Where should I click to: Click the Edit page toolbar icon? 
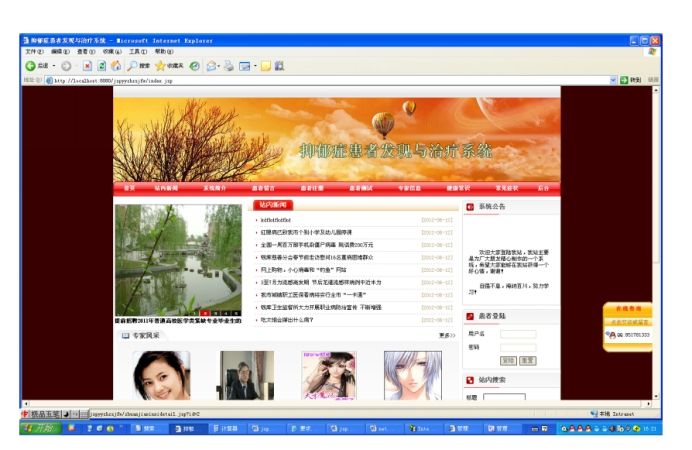[244, 66]
